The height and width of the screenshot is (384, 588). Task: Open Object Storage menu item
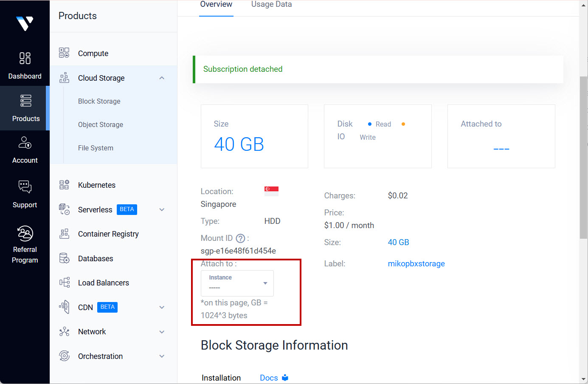[101, 125]
